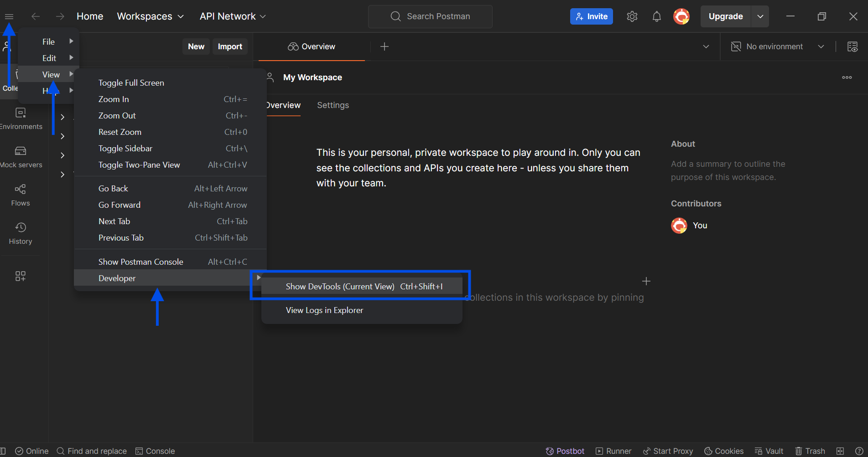Open the help question mark icon

[x=859, y=451]
